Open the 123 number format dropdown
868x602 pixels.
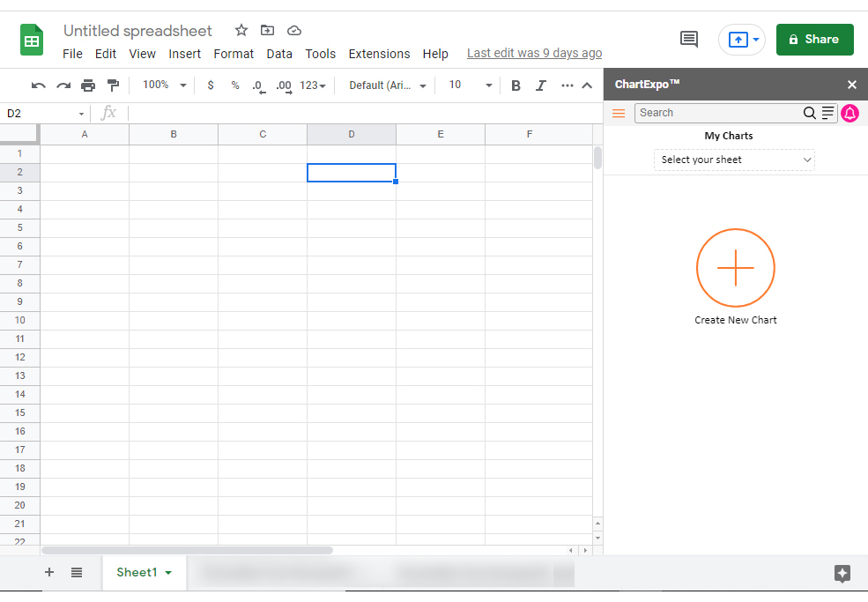tap(313, 85)
